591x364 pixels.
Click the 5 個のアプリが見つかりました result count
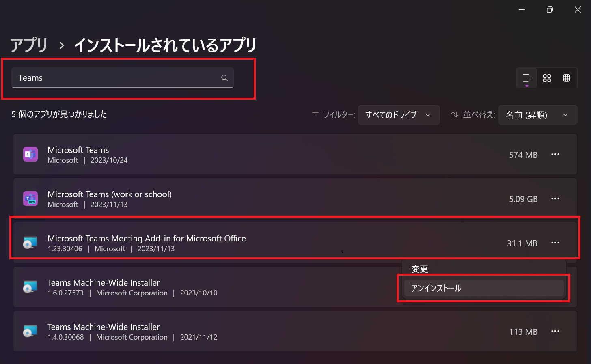59,114
